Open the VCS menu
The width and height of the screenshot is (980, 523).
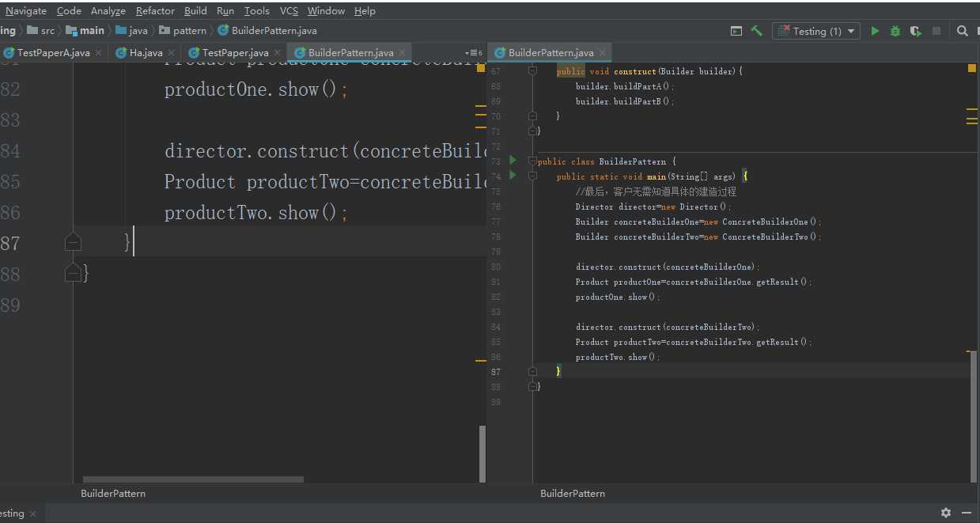[x=289, y=11]
